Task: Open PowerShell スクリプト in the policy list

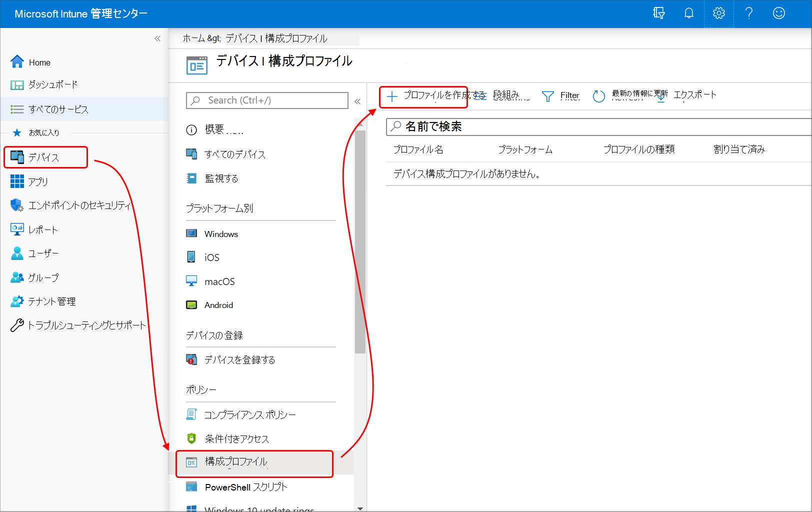Action: point(244,486)
